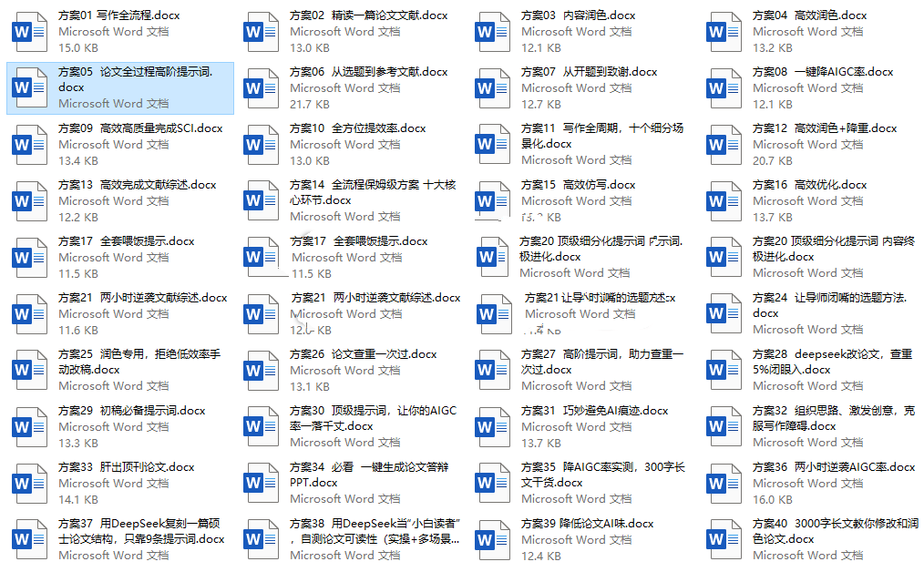Select the file 方案24 让导师闭嘴的选题方法
The width and height of the screenshot is (924, 572).
(x=813, y=313)
